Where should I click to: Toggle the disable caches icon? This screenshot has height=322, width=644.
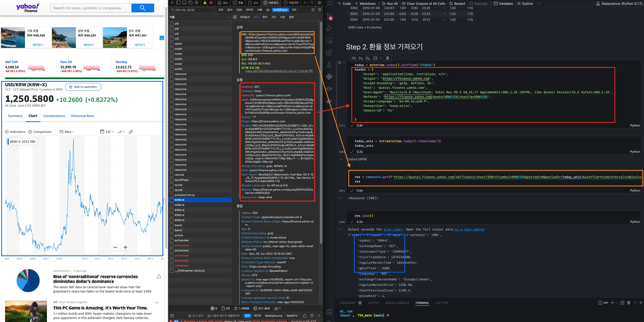313,10
